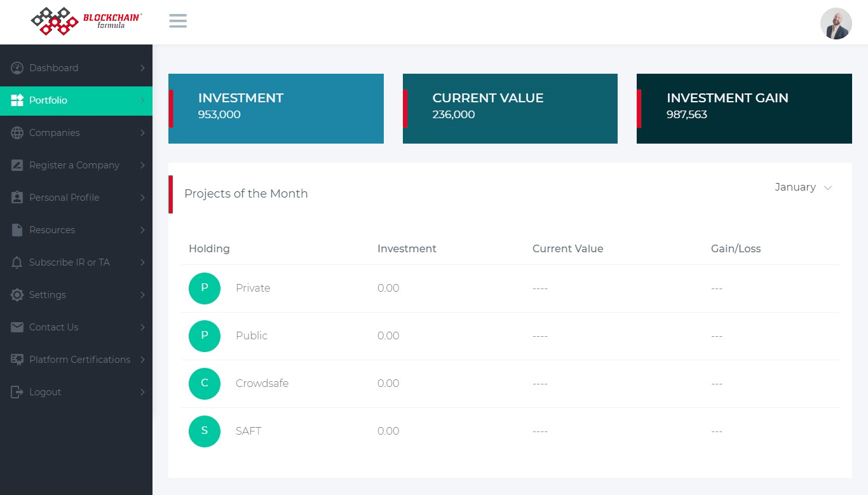This screenshot has height=495, width=868.
Task: Click the Contact Us envelope icon
Action: point(17,327)
